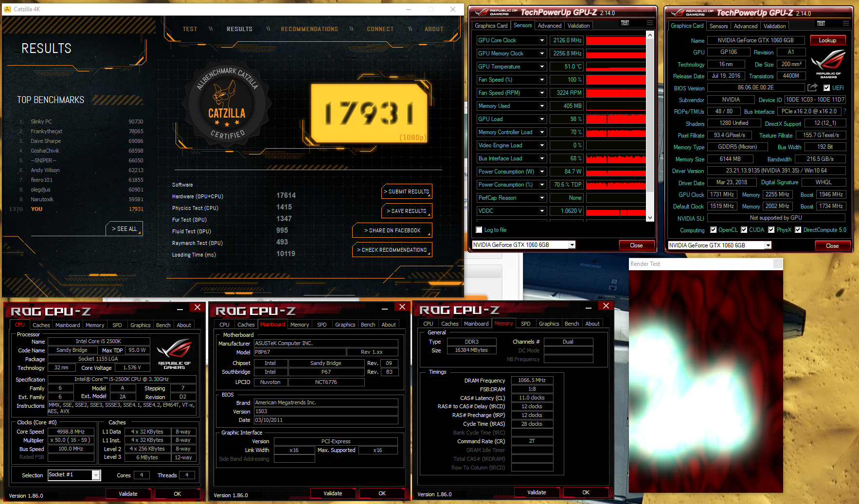The image size is (859, 504).
Task: Enable the Log to file checkbox
Action: (479, 230)
